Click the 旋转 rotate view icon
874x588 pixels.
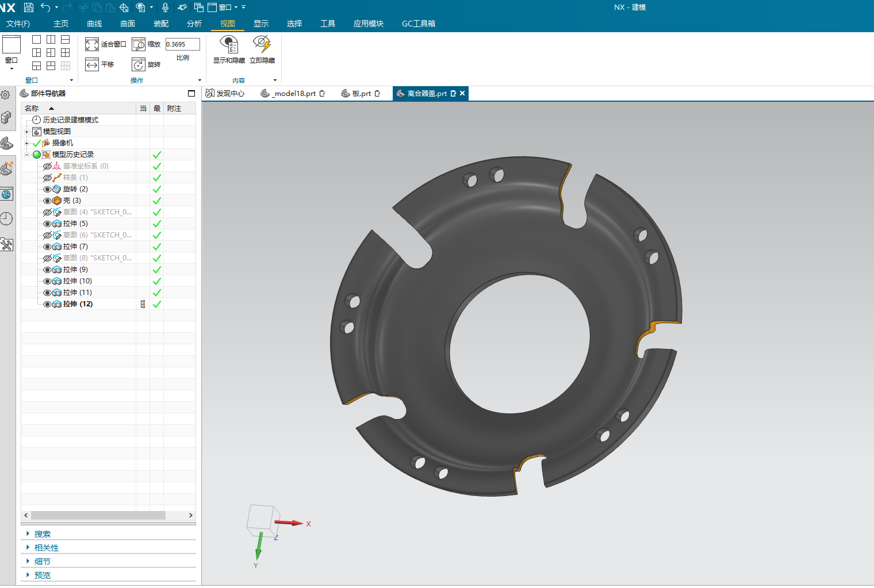tap(139, 64)
